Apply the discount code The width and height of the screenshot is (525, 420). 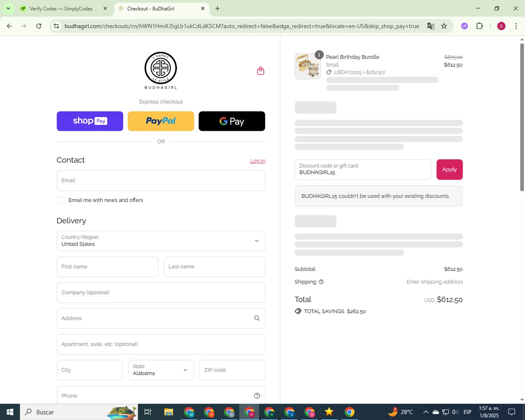pos(449,169)
